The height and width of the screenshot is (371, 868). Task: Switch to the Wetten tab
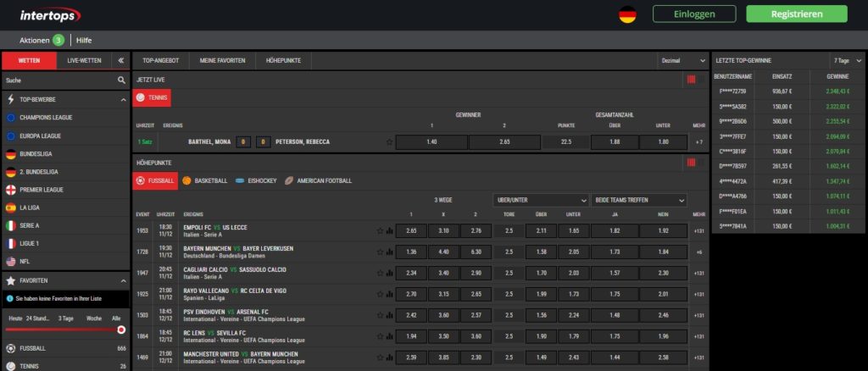[x=29, y=61]
